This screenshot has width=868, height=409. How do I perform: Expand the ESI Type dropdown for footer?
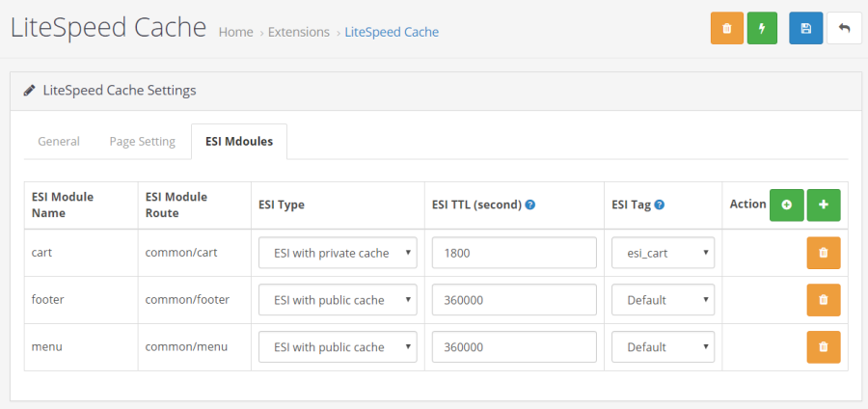pos(338,300)
